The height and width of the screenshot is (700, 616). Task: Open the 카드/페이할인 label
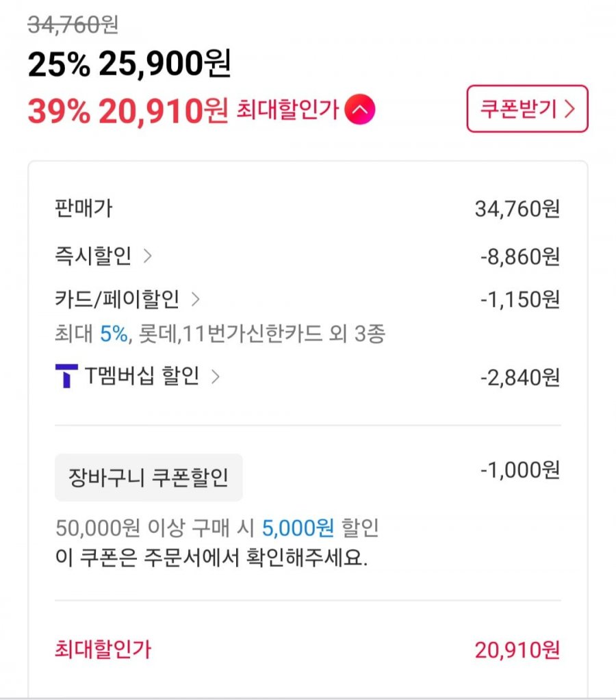[x=117, y=299]
